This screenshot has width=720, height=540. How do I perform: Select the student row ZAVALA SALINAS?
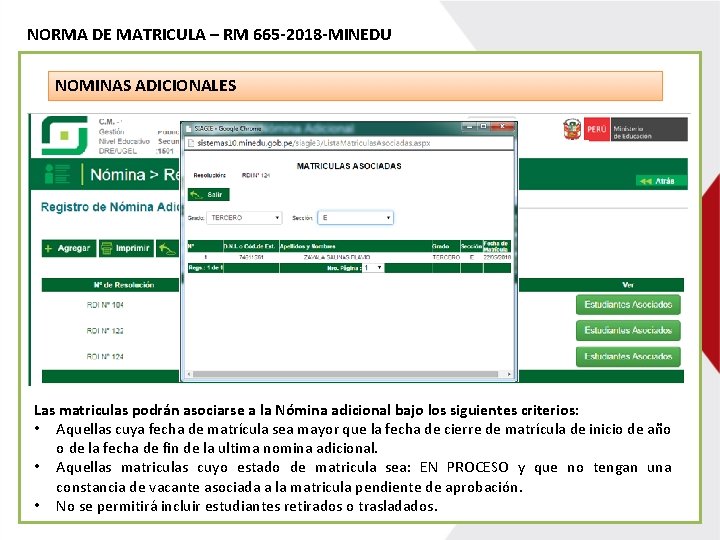[x=349, y=258]
